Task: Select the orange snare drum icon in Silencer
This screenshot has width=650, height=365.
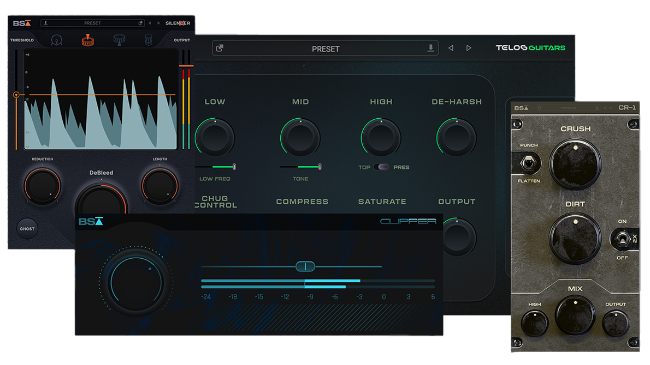Action: coord(87,40)
